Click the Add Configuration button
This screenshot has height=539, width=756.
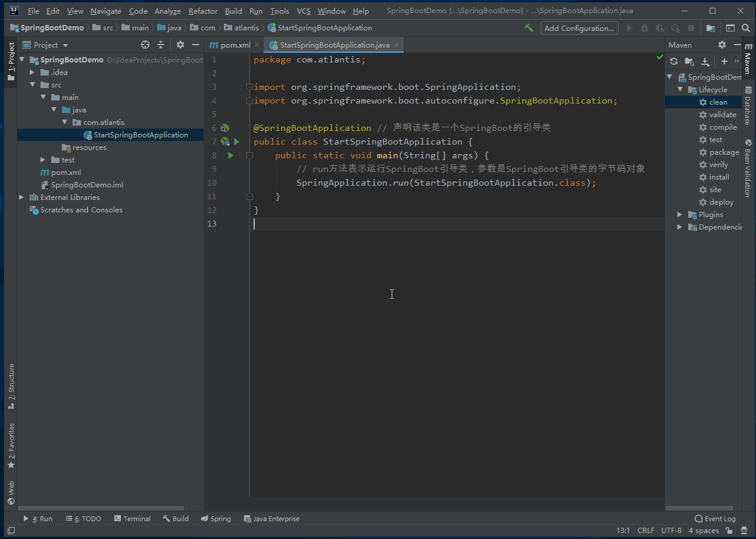coord(579,28)
